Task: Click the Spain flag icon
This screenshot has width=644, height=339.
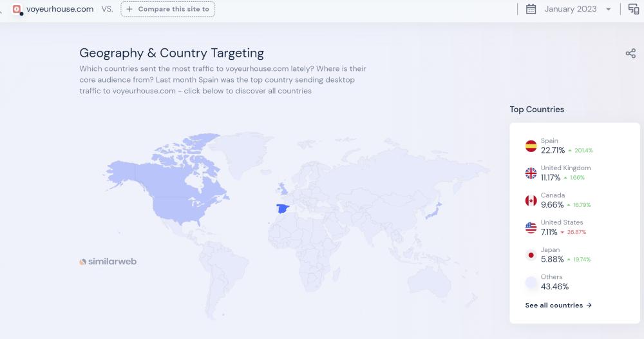Action: coord(531,146)
